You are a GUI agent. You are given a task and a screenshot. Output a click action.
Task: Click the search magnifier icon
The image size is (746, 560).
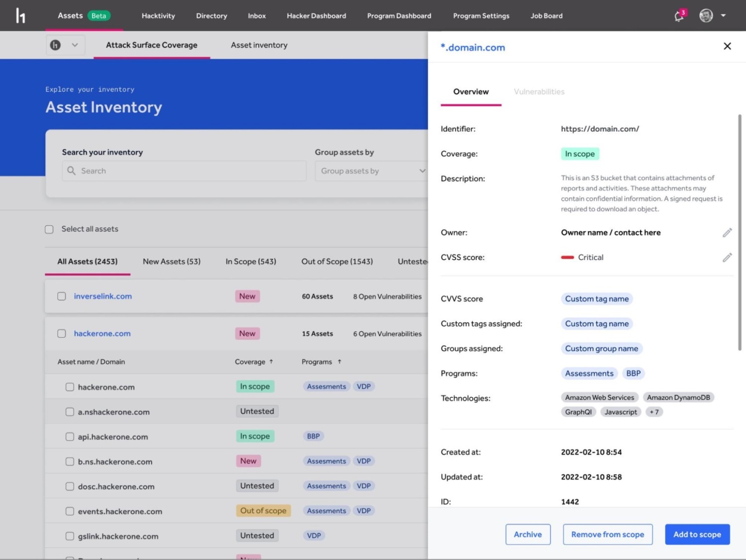[72, 171]
